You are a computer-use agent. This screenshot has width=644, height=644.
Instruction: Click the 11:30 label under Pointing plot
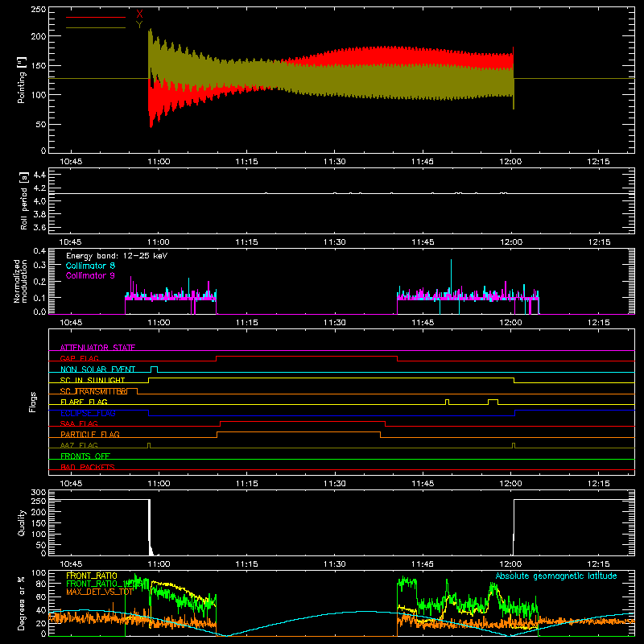(x=334, y=162)
